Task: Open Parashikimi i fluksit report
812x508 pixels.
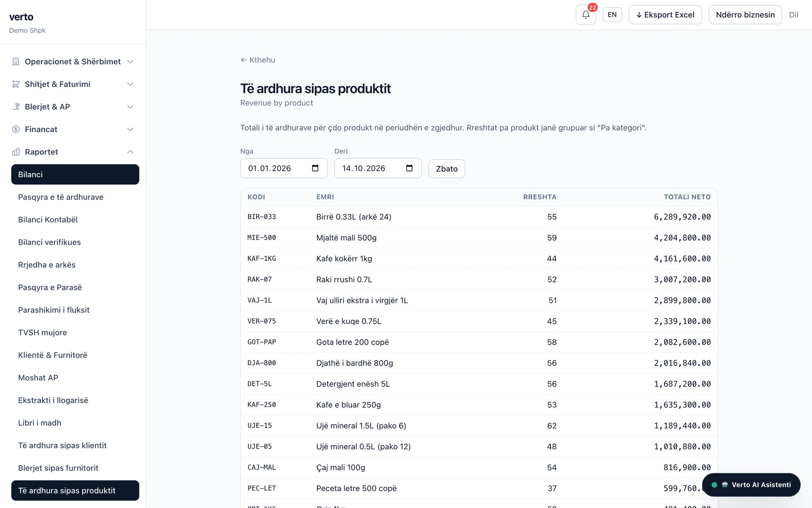Action: pos(75,310)
